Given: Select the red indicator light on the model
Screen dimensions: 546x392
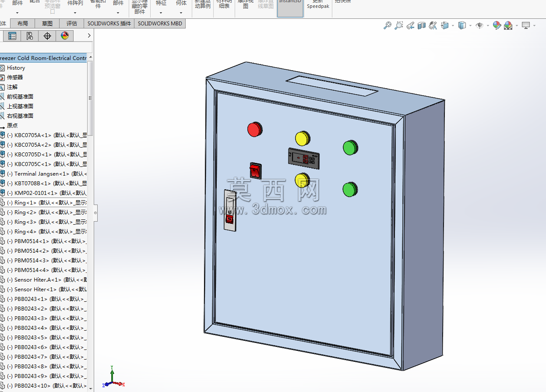Looking at the screenshot, I should pyautogui.click(x=254, y=129).
